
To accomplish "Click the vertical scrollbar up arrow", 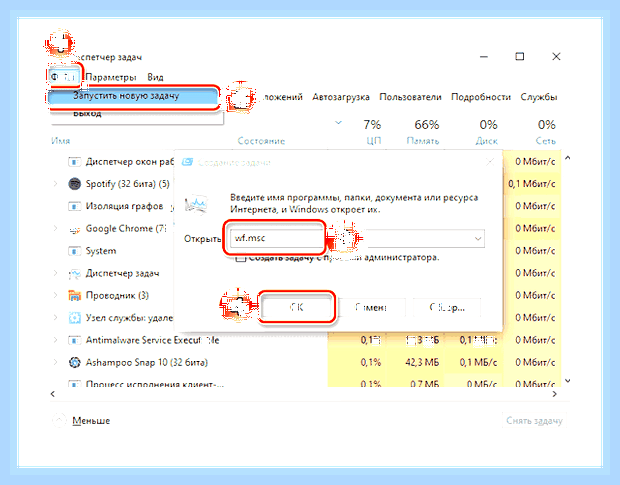I will click(568, 158).
